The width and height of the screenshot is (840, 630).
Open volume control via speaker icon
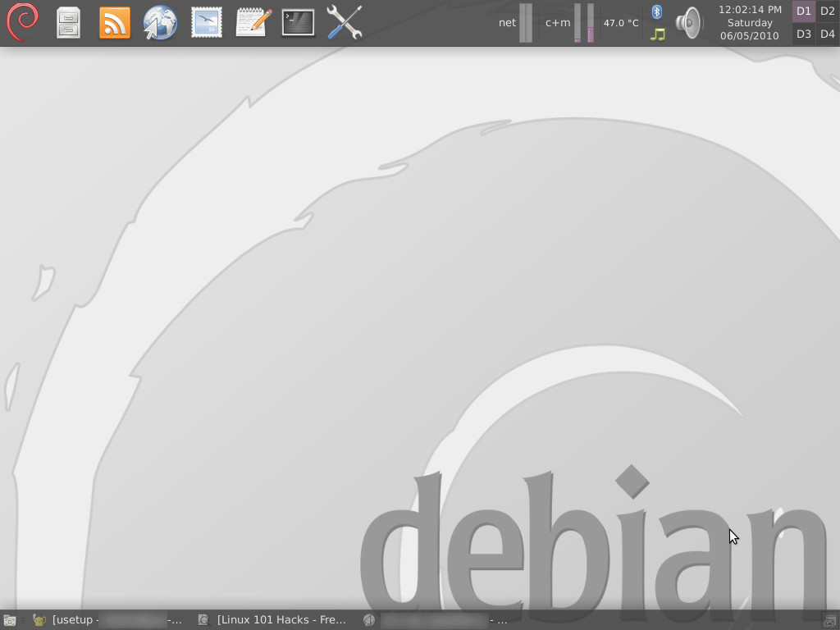coord(688,22)
